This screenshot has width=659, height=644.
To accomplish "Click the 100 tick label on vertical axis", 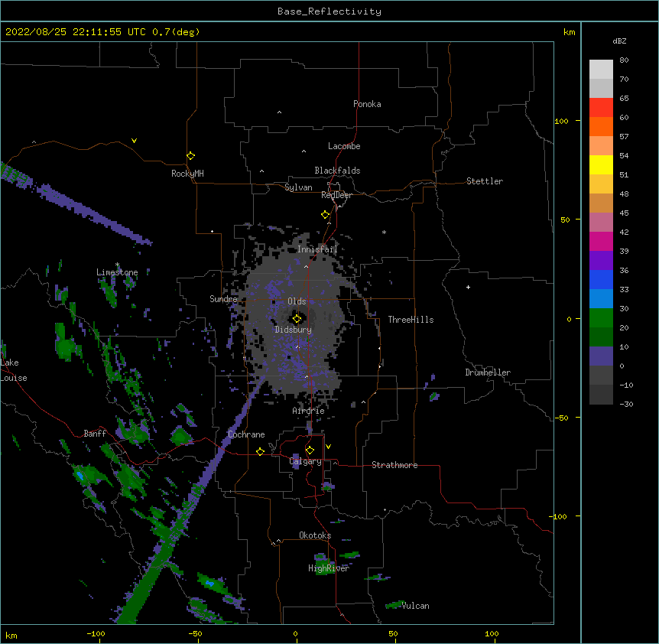I will click(x=561, y=121).
